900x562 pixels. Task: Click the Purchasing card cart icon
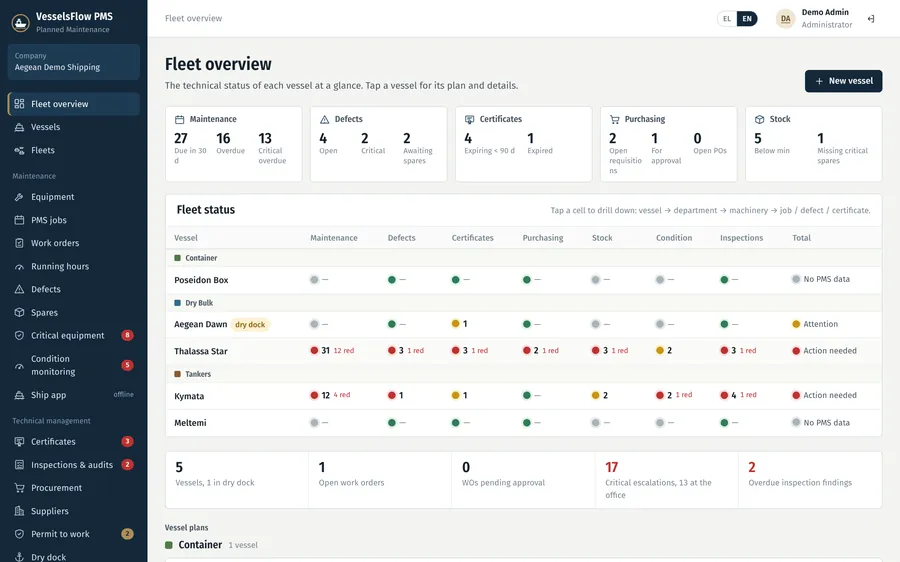[x=615, y=119]
